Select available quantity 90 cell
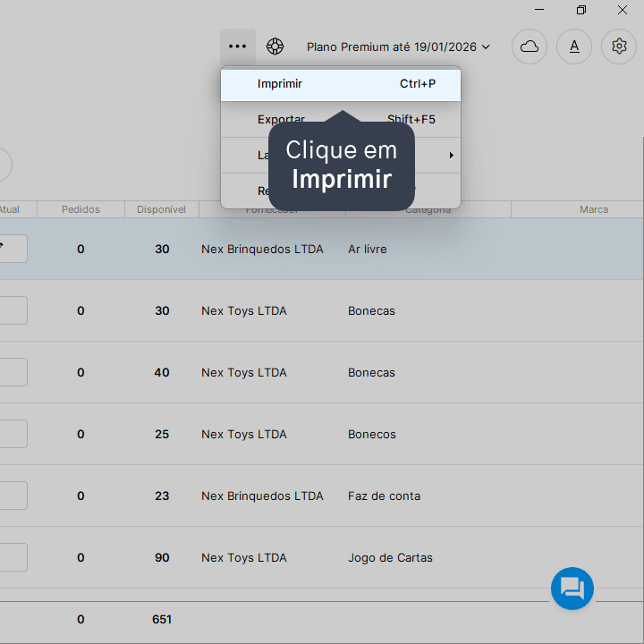 pyautogui.click(x=162, y=557)
